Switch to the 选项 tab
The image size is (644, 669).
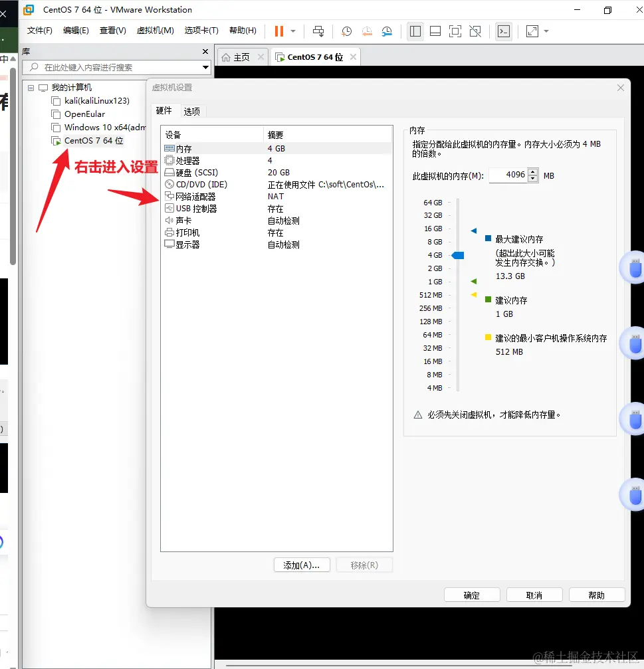pyautogui.click(x=191, y=112)
